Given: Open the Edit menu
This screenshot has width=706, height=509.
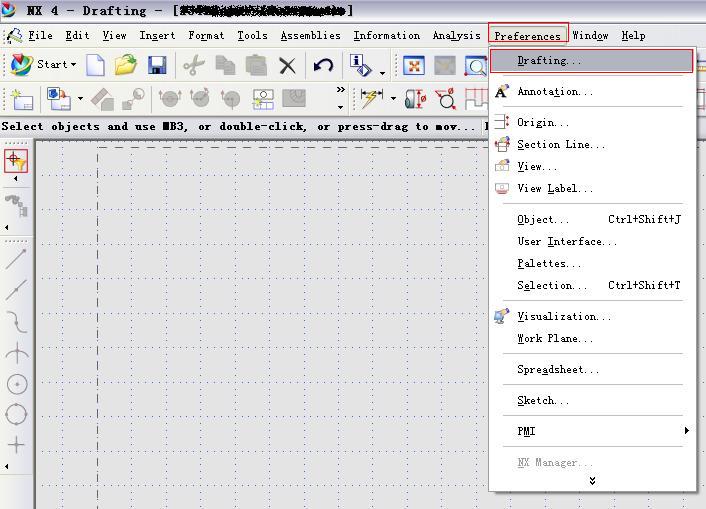Looking at the screenshot, I should tap(77, 36).
